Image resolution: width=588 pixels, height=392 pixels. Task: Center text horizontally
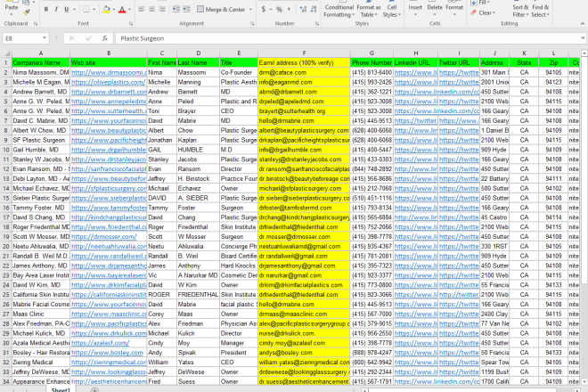click(x=151, y=9)
